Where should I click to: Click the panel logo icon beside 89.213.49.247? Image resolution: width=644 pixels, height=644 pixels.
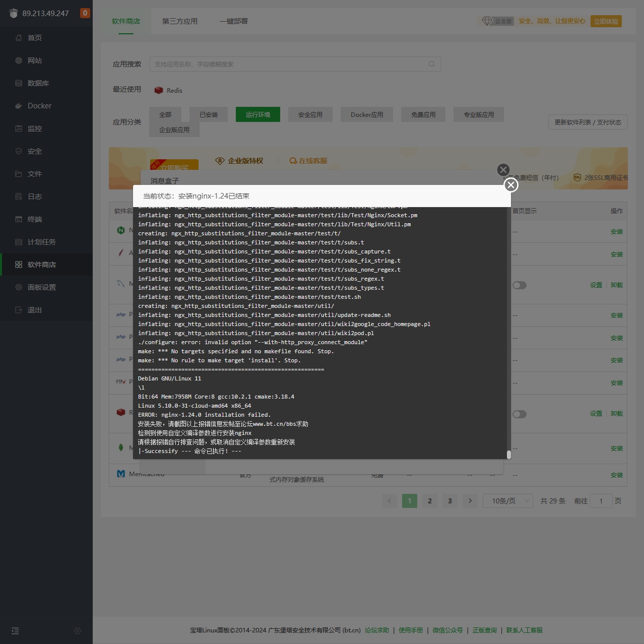pos(14,13)
